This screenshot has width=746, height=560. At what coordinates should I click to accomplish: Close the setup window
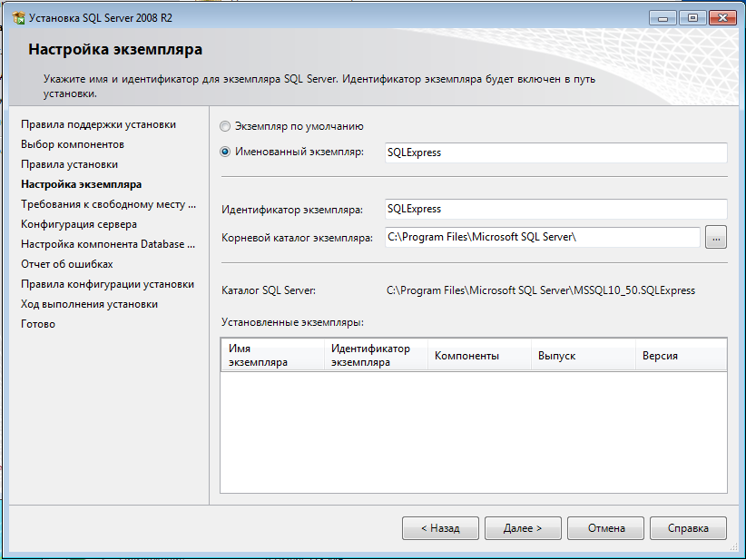[x=722, y=18]
